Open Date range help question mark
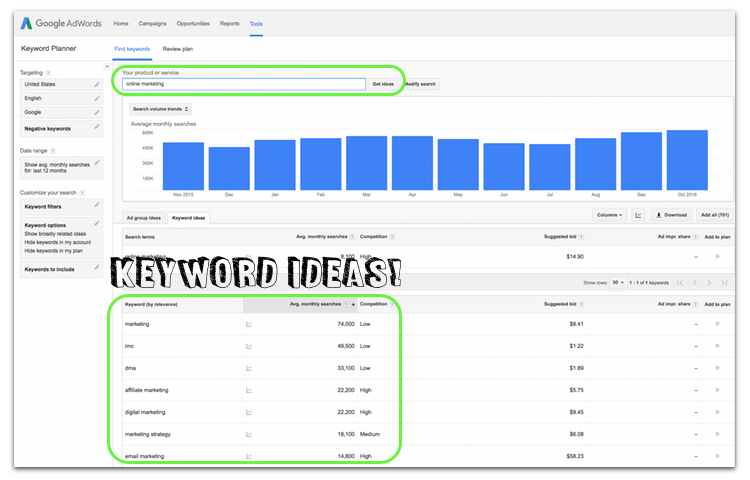This screenshot has width=750, height=480. [53, 151]
